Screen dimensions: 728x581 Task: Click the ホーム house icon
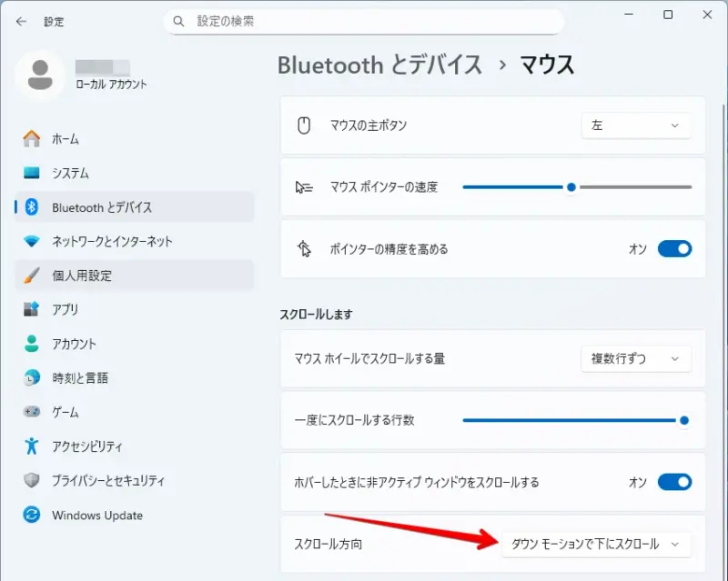(32, 139)
